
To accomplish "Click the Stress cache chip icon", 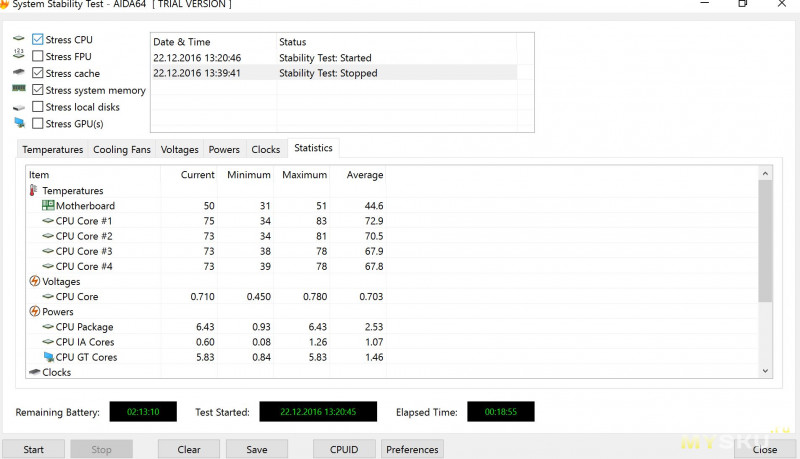I will (19, 72).
